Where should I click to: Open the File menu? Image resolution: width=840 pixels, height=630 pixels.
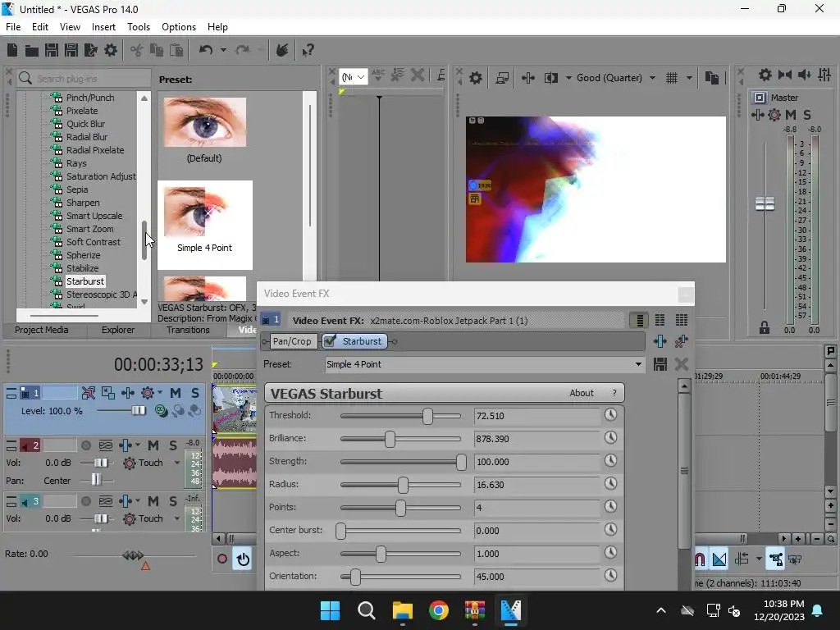13,27
